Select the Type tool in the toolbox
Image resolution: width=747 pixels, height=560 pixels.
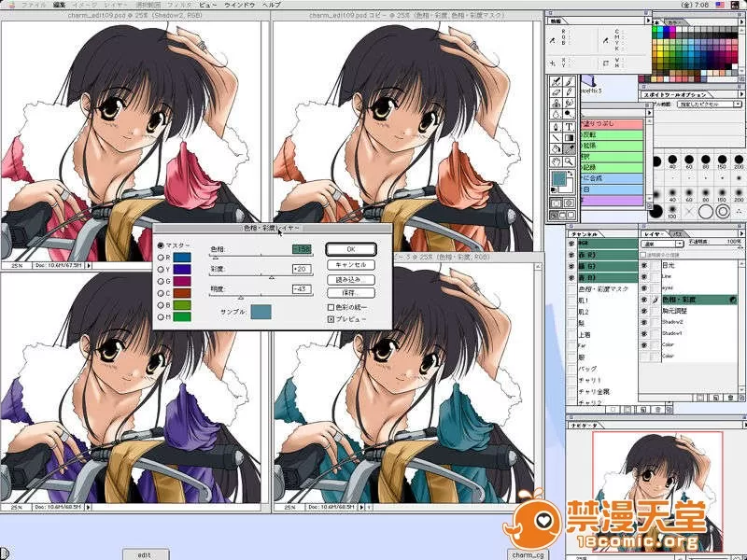click(x=569, y=126)
